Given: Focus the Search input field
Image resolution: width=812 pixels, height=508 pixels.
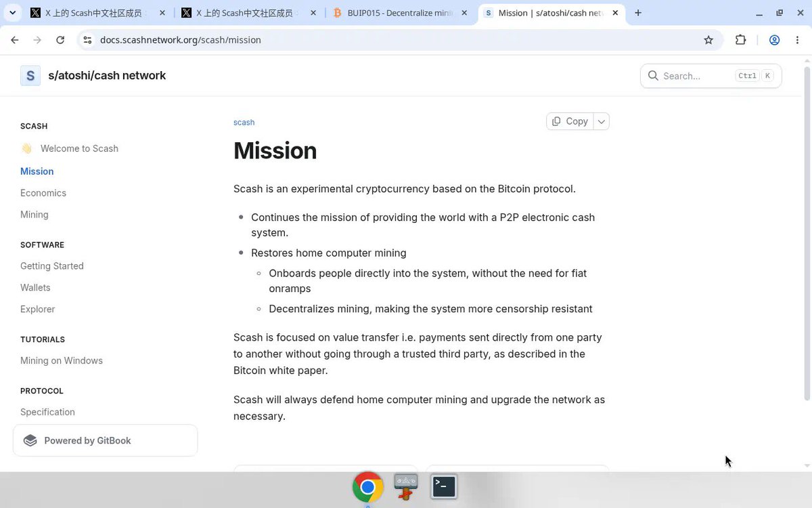Looking at the screenshot, I should (x=710, y=76).
